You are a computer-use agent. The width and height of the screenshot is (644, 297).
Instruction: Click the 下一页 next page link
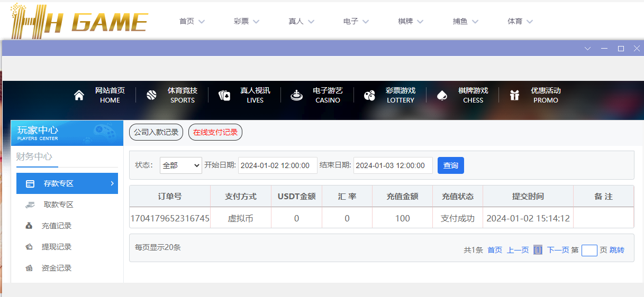(x=558, y=250)
